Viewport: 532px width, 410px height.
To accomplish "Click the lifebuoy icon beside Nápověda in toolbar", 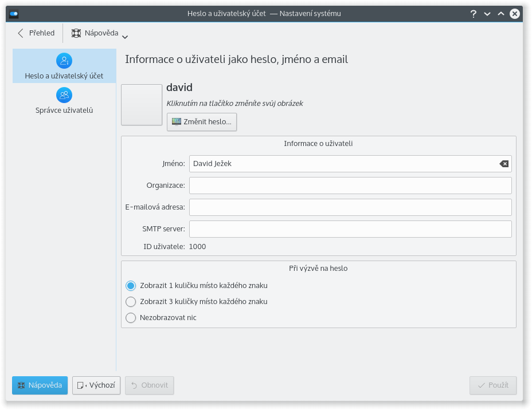I will tap(76, 33).
